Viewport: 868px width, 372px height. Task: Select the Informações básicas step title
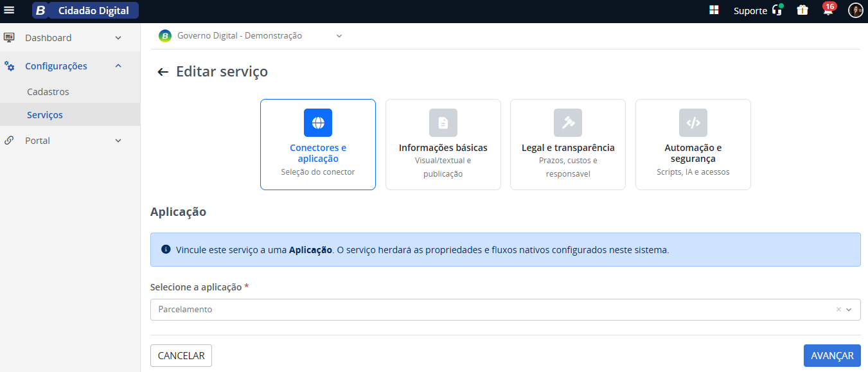pos(443,148)
